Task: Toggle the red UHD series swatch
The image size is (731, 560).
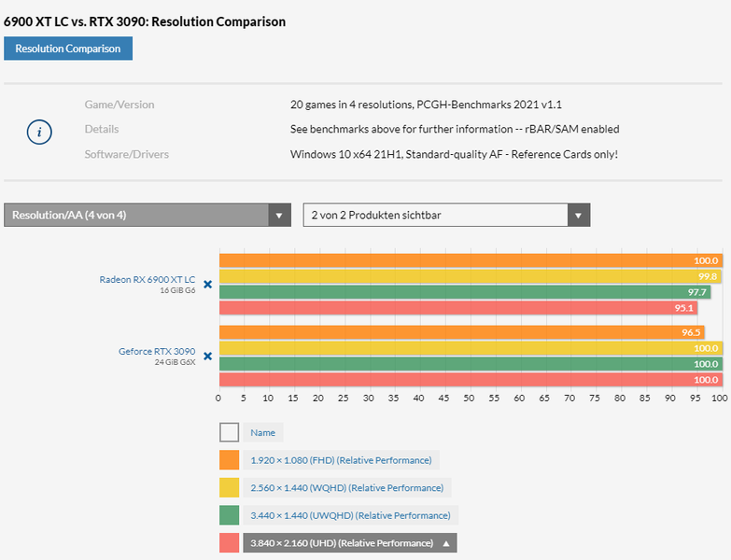Action: 230,543
